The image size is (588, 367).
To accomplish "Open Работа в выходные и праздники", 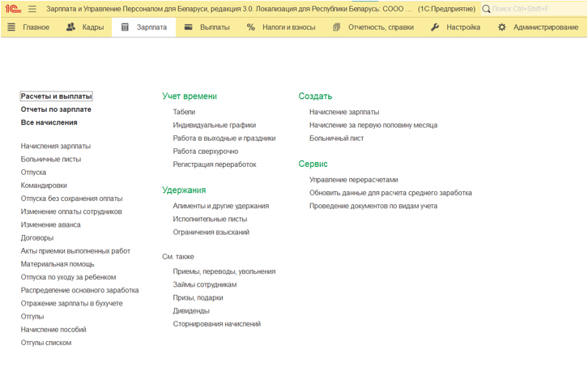I will point(224,138).
